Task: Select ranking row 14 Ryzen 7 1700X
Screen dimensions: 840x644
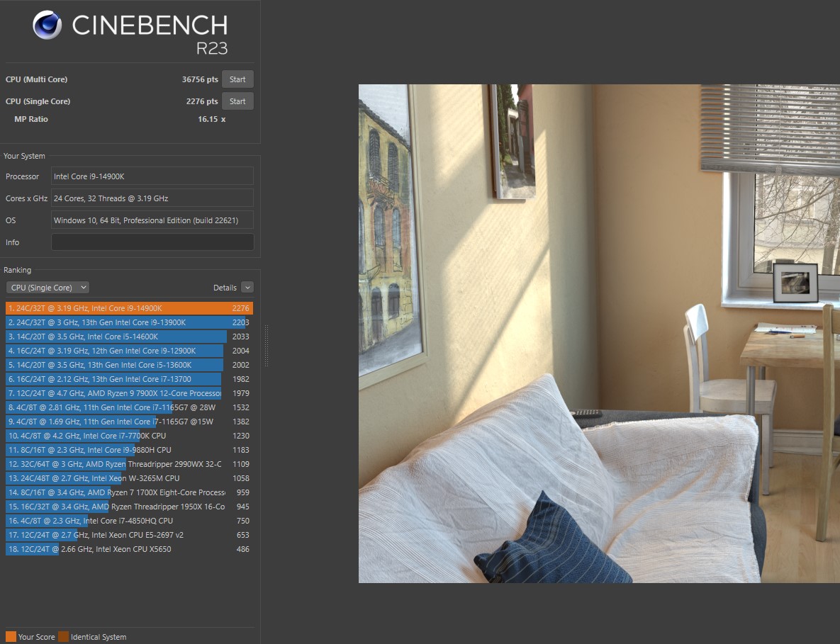Action: click(x=129, y=492)
